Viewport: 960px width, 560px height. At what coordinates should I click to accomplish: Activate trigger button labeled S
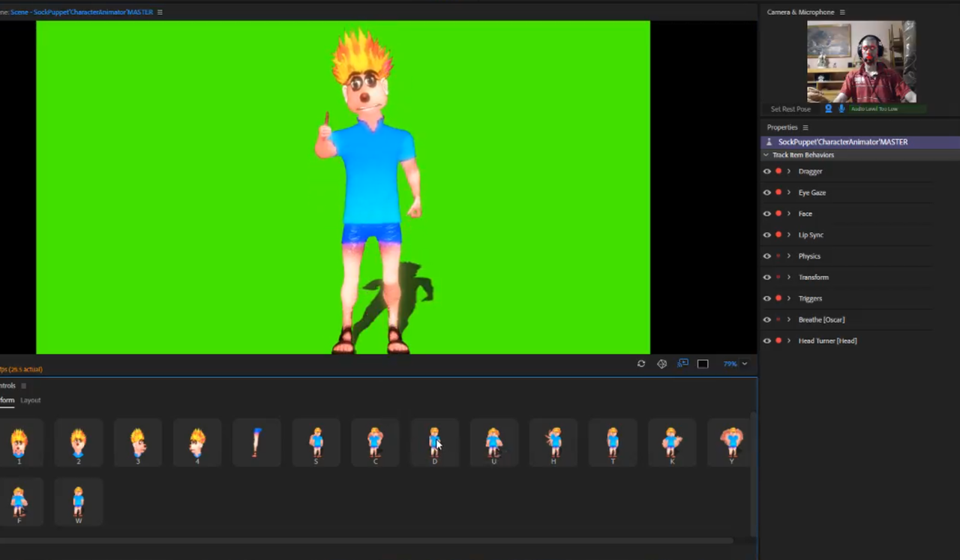pos(316,443)
